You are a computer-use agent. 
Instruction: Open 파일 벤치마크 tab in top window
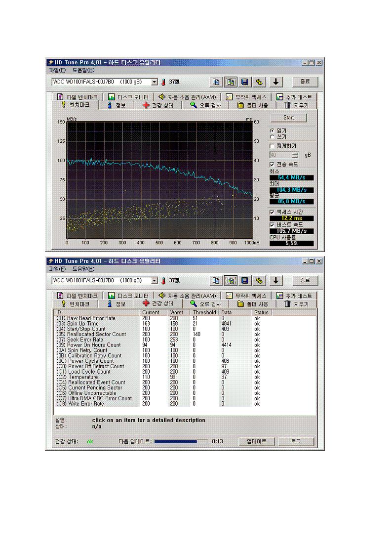coord(78,97)
